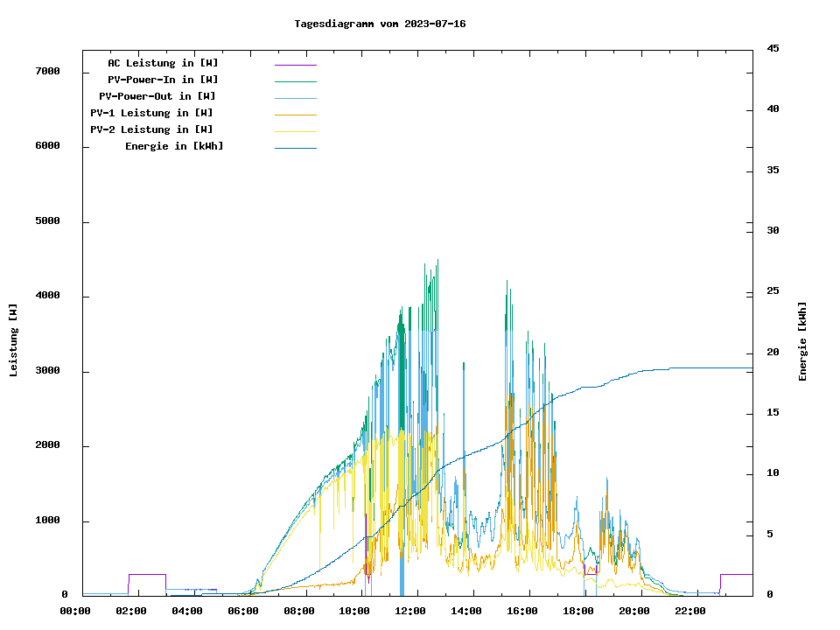Click the 22:00 time axis label
The width and height of the screenshot is (840, 630).
pos(690,611)
